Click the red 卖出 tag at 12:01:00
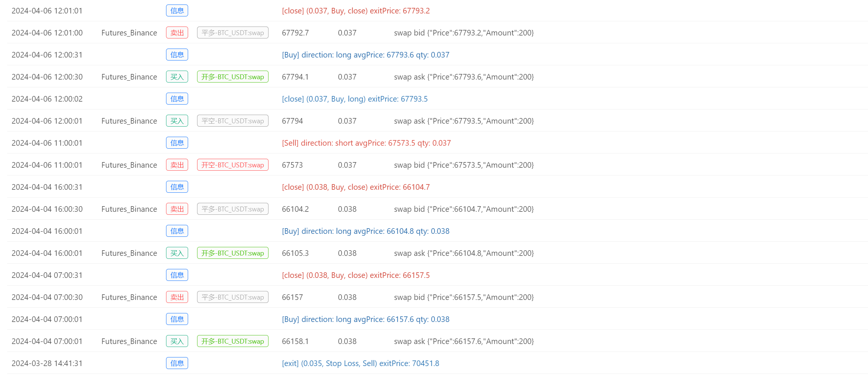The height and width of the screenshot is (375, 868). [177, 32]
